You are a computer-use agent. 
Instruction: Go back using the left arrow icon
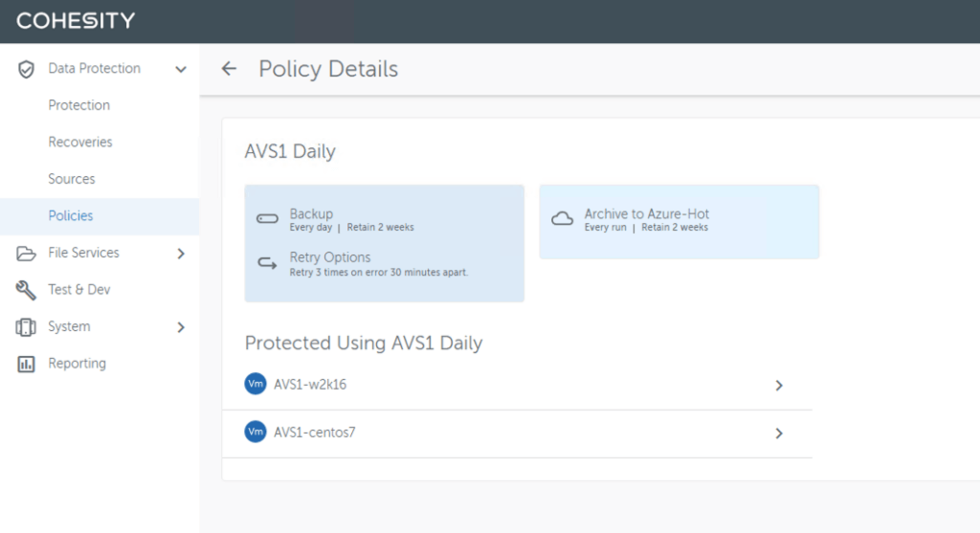coord(229,69)
